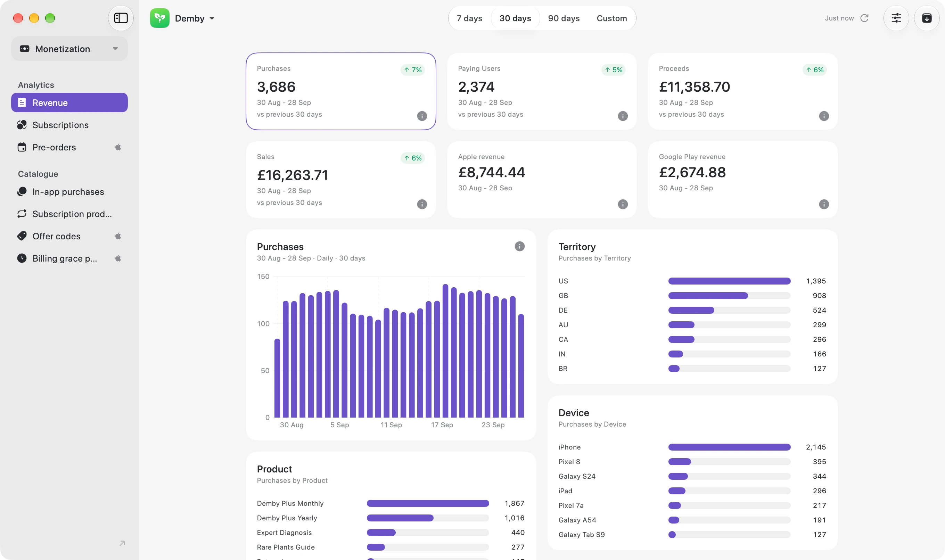Click the Pixel 8 device row
Screen dimensions: 945x560
click(692, 461)
